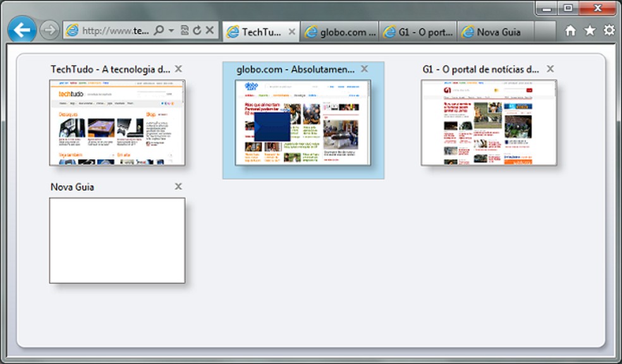This screenshot has width=622, height=364.
Task: Open the address bar dropdown arrow
Action: pyautogui.click(x=171, y=30)
